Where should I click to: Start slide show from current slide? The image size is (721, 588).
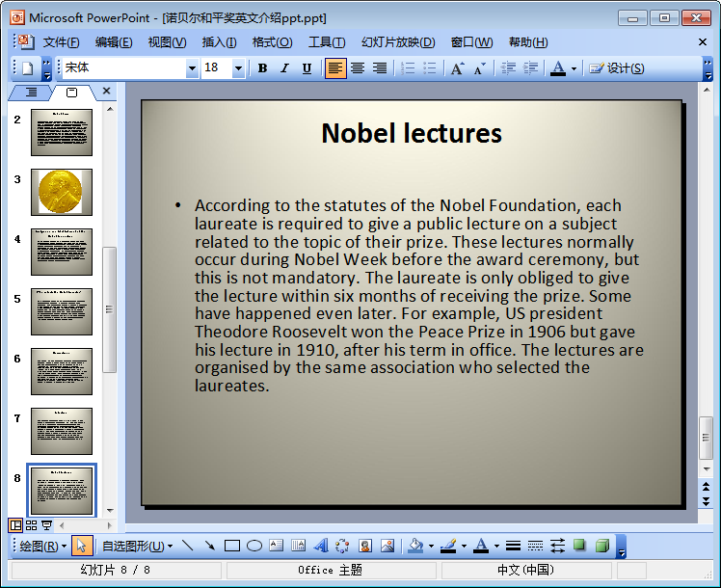coord(46,525)
